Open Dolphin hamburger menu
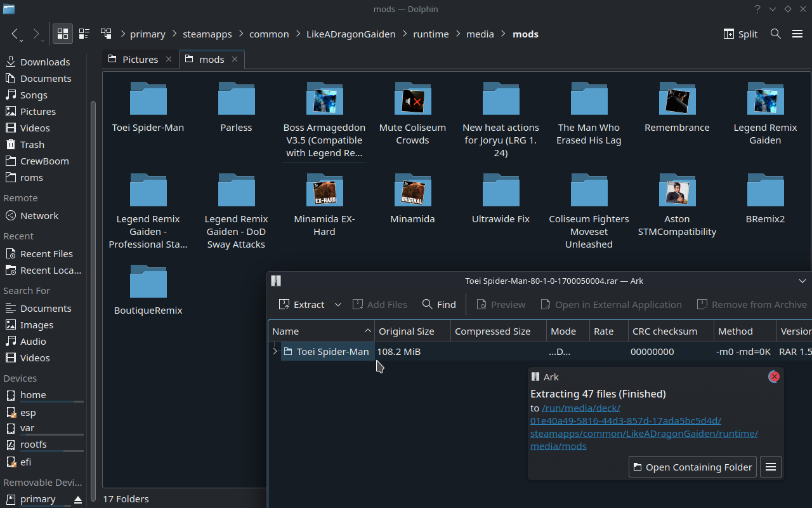 797,34
